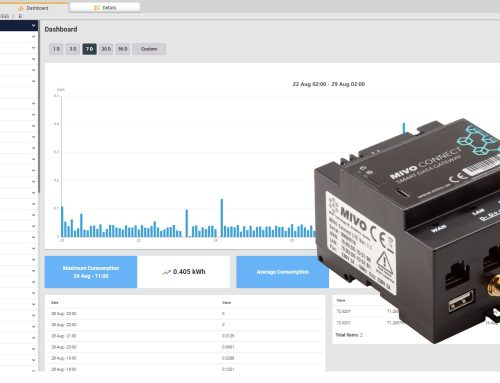Select the 1D time range button

click(56, 49)
